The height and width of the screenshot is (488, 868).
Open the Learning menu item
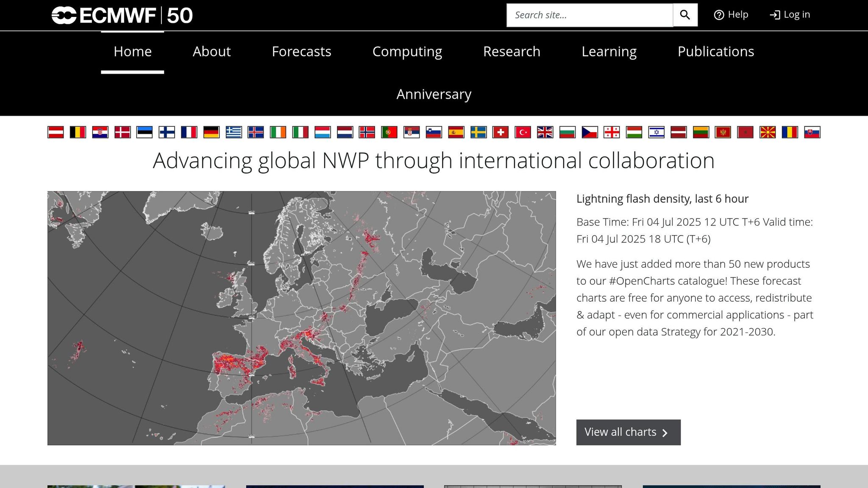(x=609, y=52)
